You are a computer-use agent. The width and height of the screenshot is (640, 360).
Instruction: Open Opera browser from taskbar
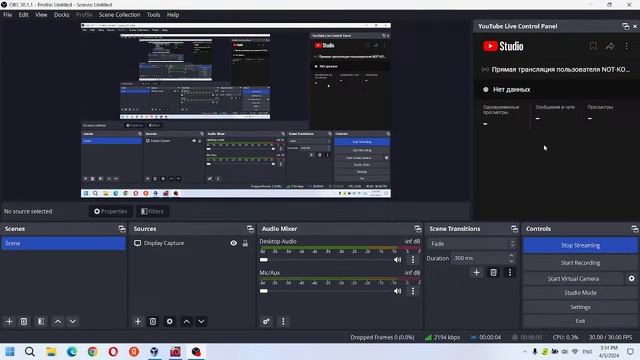(113, 351)
